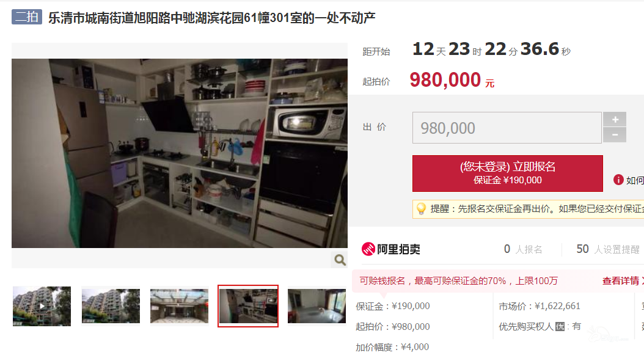Select the living room thumbnail
This screenshot has width=644, height=358.
point(317,306)
